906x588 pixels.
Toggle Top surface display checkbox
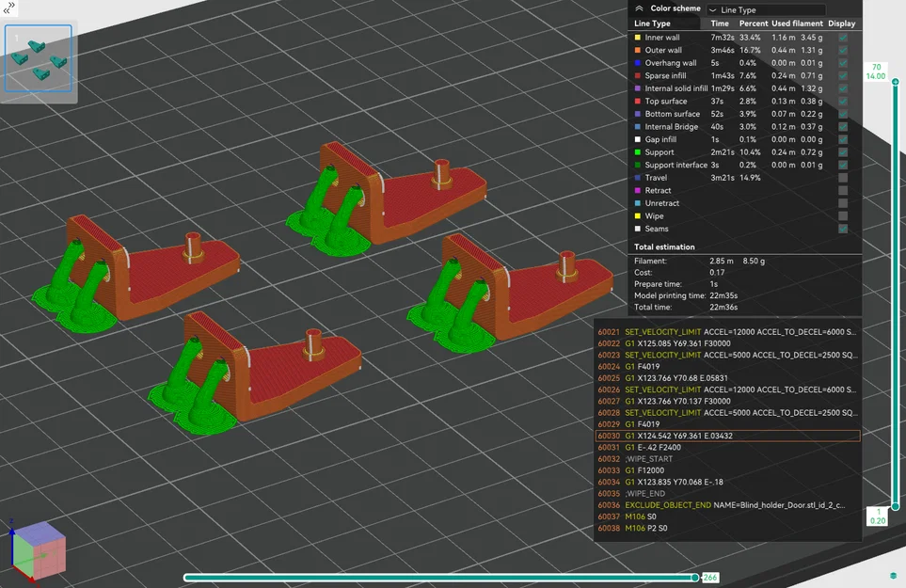[843, 101]
